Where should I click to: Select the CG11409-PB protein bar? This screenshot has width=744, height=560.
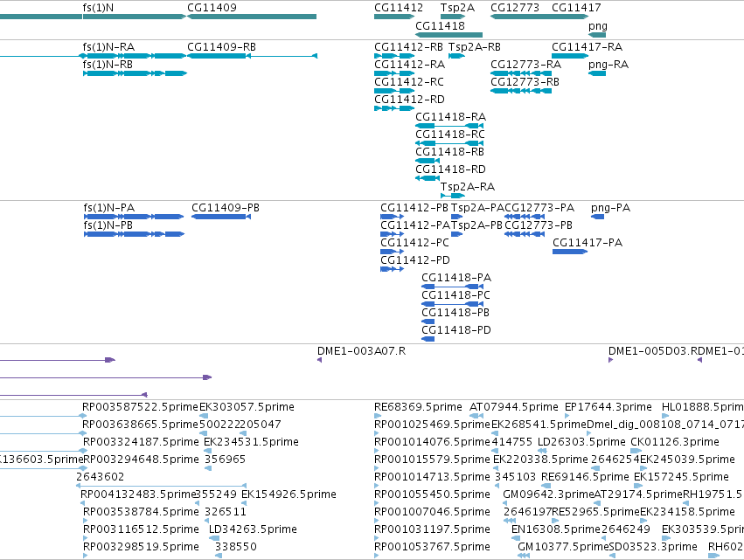coord(221,217)
